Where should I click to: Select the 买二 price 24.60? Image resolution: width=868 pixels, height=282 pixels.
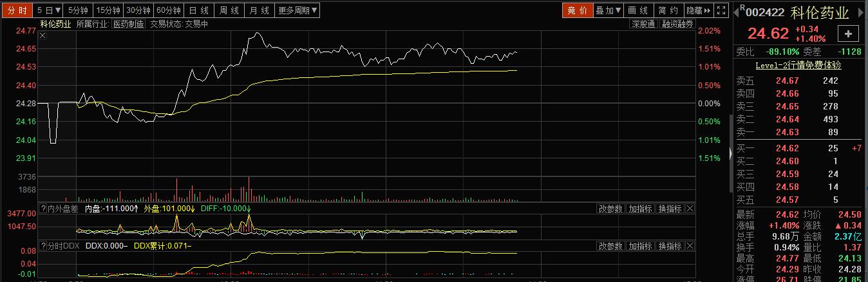tap(788, 162)
